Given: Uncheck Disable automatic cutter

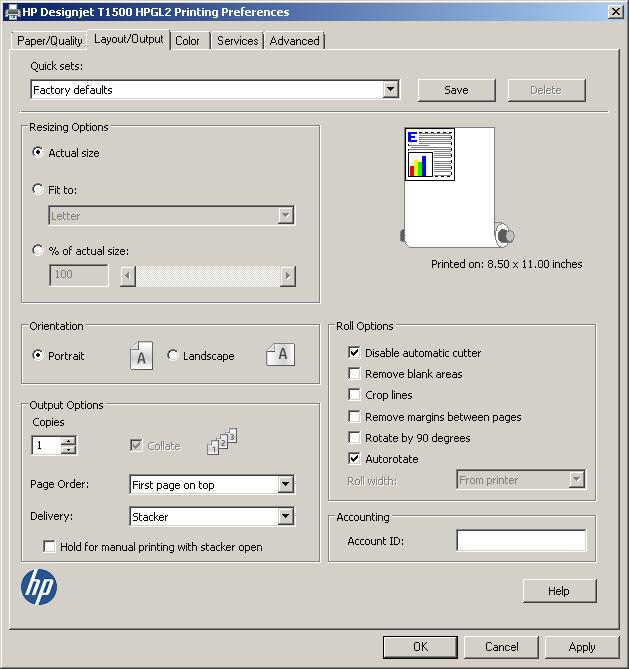Looking at the screenshot, I should tap(354, 352).
